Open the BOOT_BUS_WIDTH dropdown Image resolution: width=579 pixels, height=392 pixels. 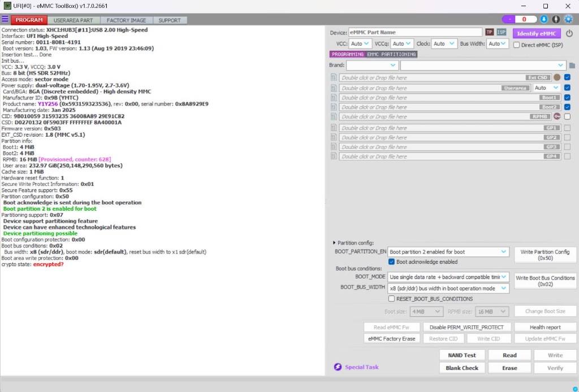point(448,289)
